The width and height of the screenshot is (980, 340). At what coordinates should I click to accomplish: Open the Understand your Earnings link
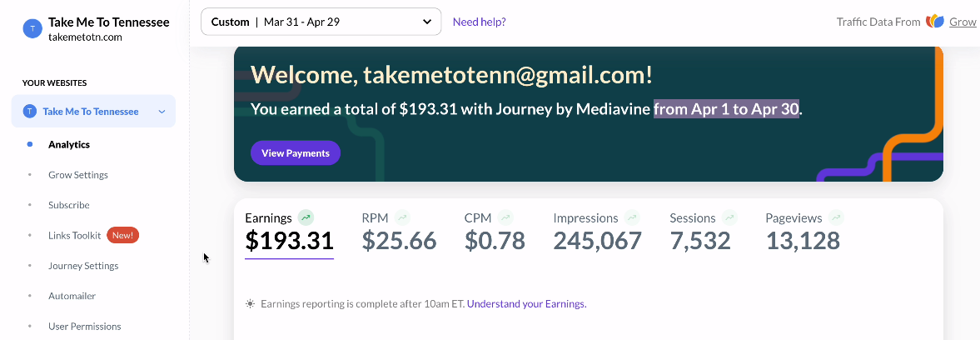click(527, 304)
